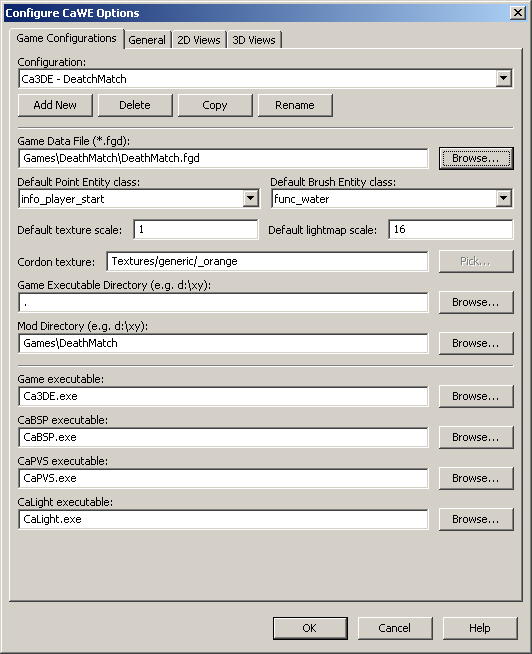This screenshot has width=532, height=654.
Task: Browse for the Game Data File
Action: tap(476, 158)
